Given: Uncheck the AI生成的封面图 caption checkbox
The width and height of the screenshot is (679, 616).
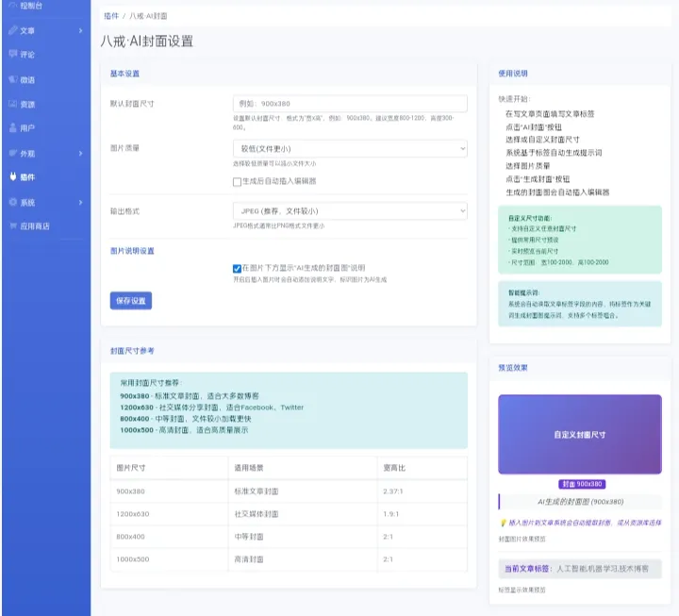Looking at the screenshot, I should click(x=237, y=268).
